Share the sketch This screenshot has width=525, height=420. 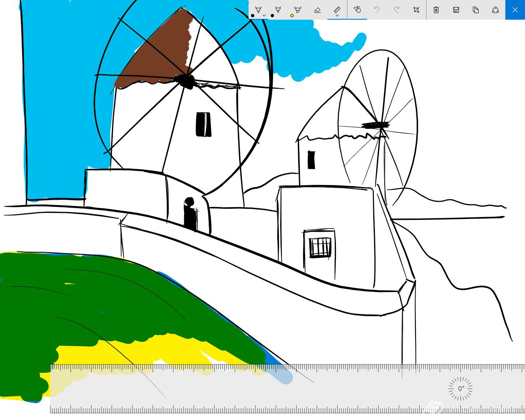pyautogui.click(x=495, y=9)
